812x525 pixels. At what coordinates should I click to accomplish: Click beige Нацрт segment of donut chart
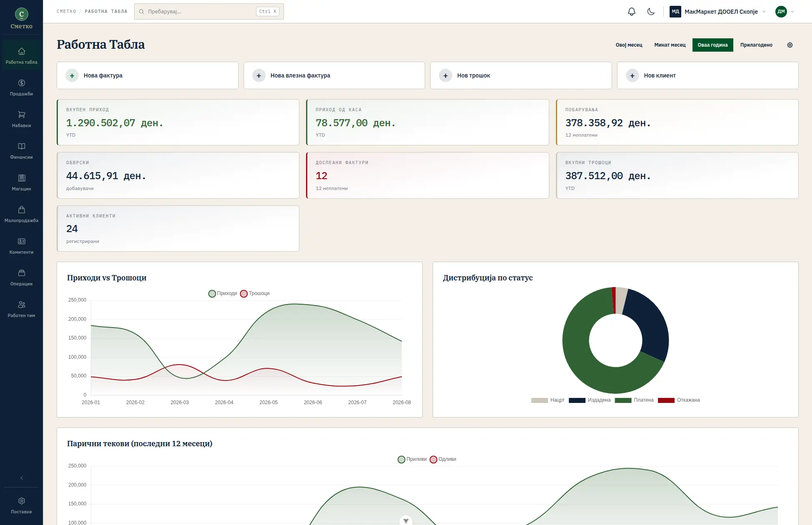coord(620,300)
